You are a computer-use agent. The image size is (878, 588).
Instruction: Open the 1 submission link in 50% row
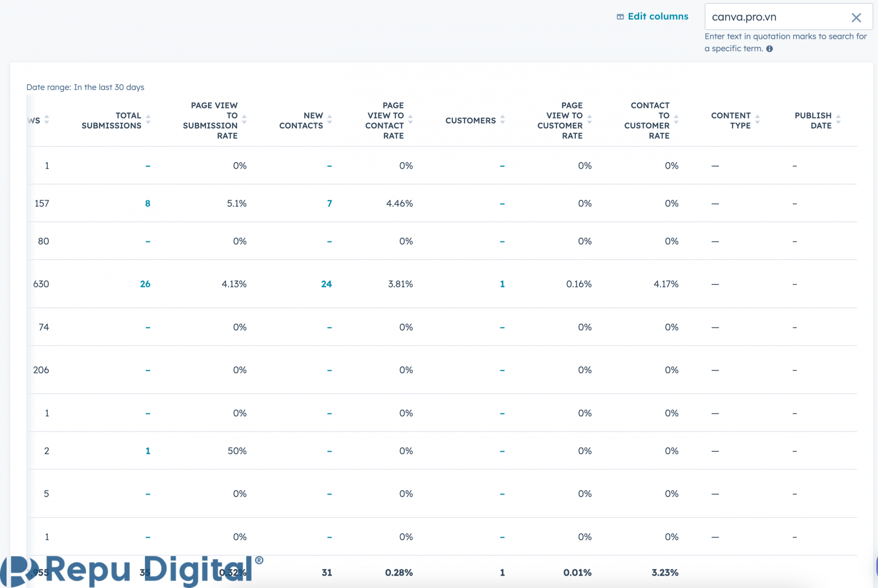pos(148,451)
